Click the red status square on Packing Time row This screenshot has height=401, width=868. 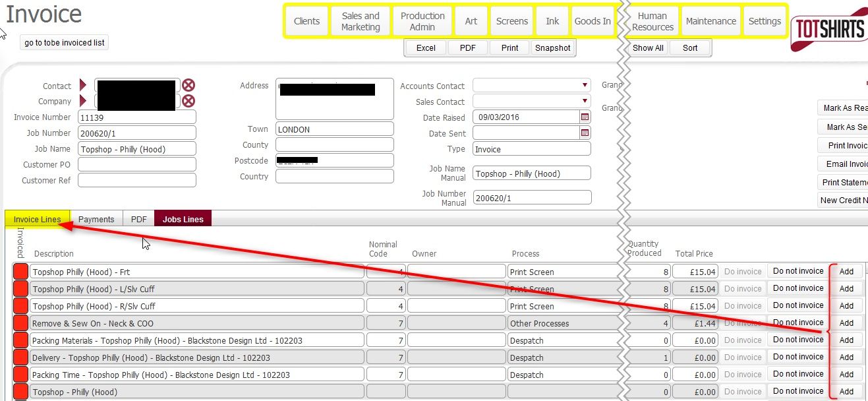20,375
